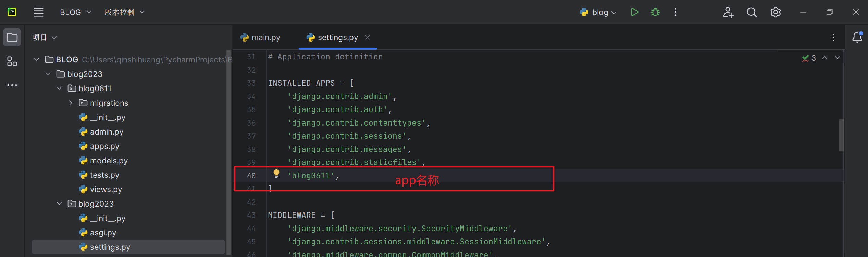
Task: Click the '# Application definition' comment
Action: (x=325, y=57)
